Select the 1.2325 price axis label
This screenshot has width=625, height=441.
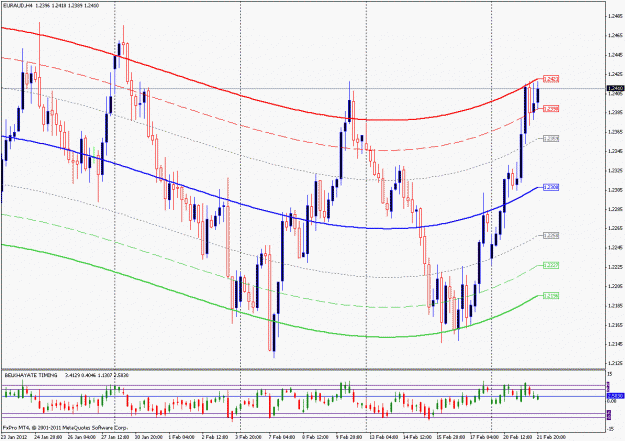pos(616,171)
